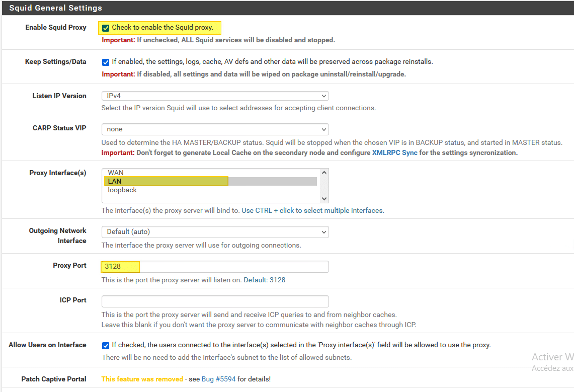Image resolution: width=574 pixels, height=392 pixels.
Task: Click the Squid General Settings header bar
Action: (55, 8)
